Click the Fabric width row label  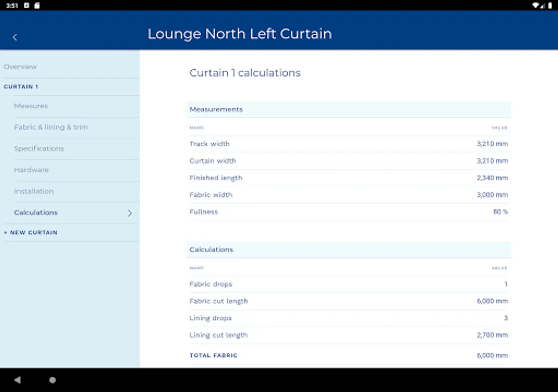[x=211, y=195]
